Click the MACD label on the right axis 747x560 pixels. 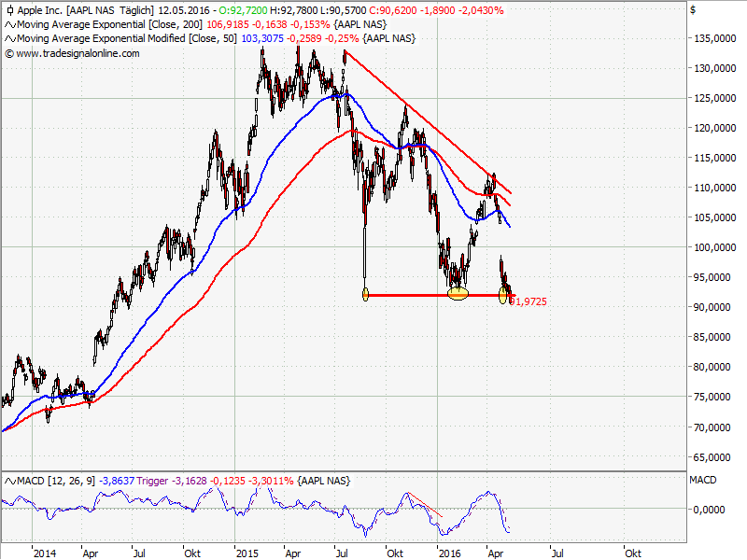[x=702, y=480]
